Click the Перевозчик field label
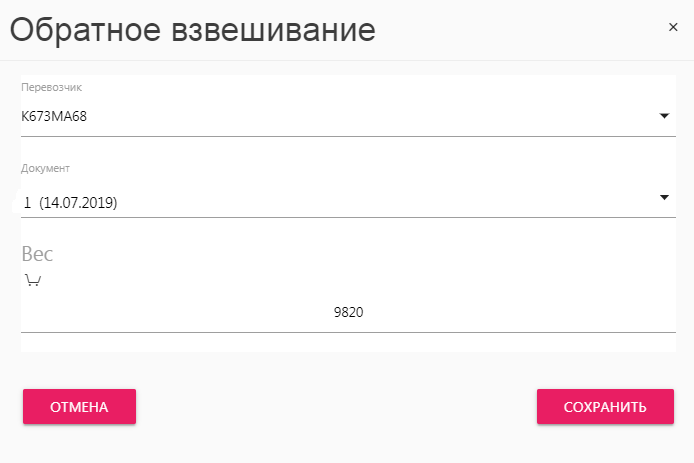The height and width of the screenshot is (463, 694). (51, 87)
